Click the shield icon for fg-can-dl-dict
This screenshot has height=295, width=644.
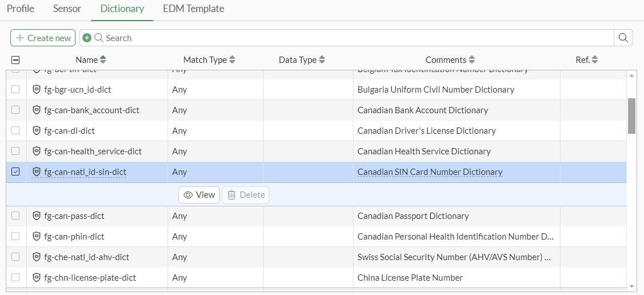pyautogui.click(x=37, y=131)
